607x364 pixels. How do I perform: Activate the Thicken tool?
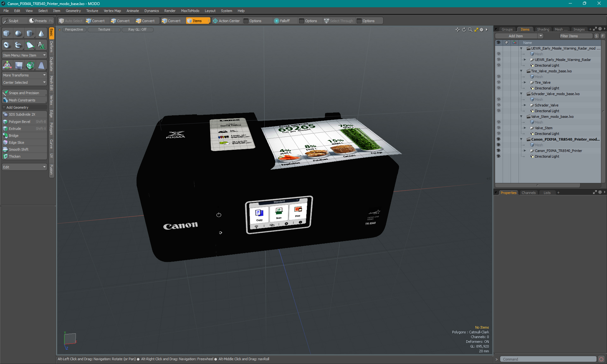(24, 156)
